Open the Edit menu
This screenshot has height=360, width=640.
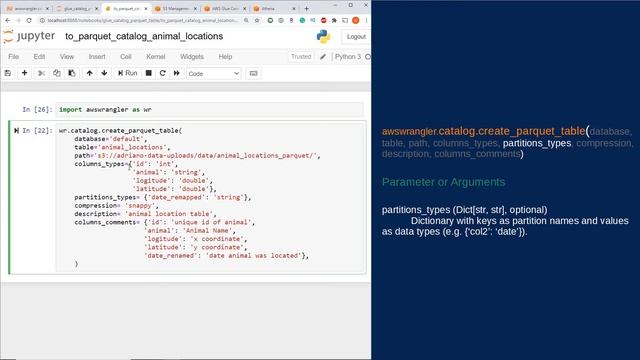click(x=39, y=57)
